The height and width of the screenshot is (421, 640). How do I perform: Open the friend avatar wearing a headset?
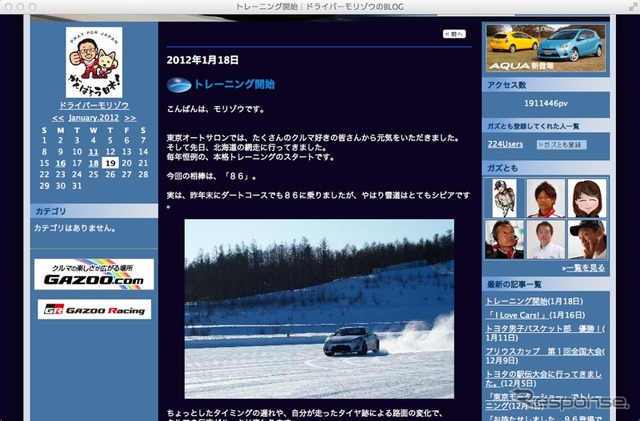click(504, 240)
